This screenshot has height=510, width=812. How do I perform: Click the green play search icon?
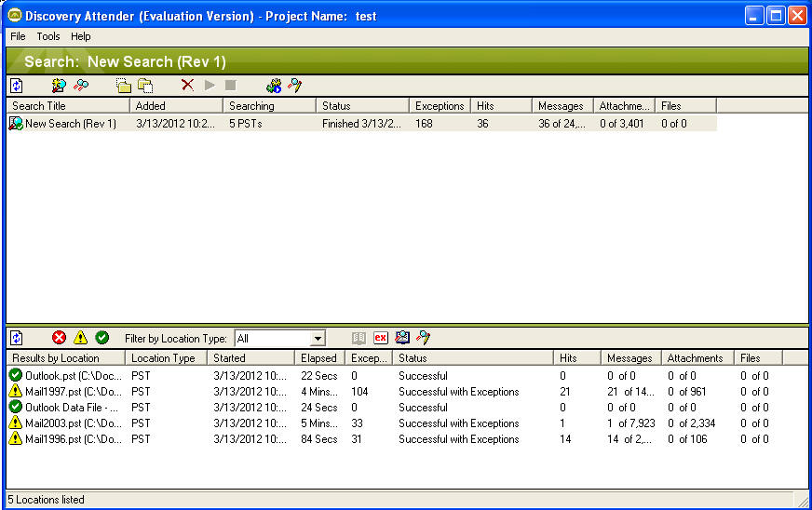210,86
